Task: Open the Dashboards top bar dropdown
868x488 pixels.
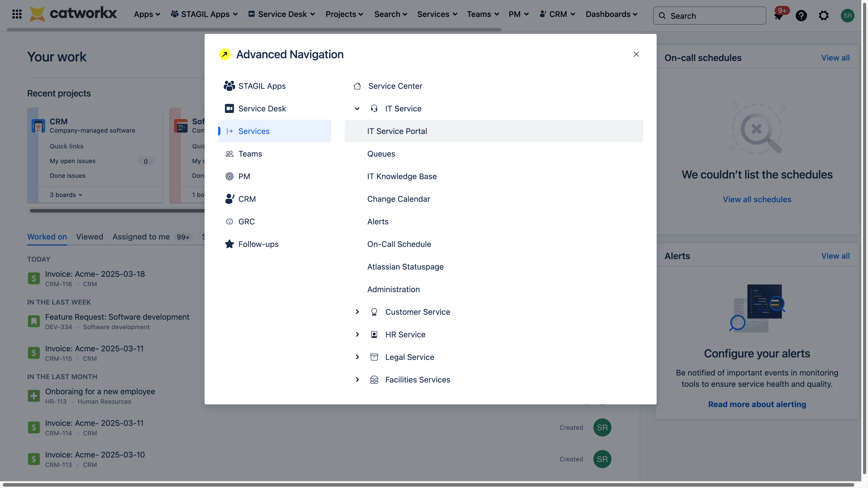Action: coord(611,14)
